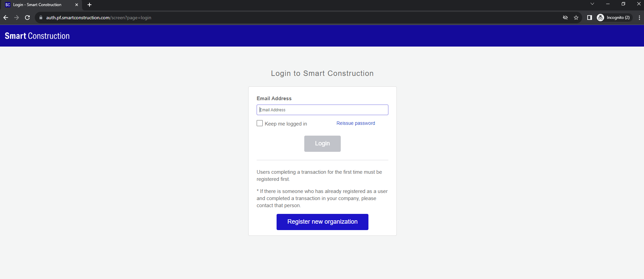Check the Keep me logged in checkbox
Image resolution: width=644 pixels, height=279 pixels.
click(260, 123)
